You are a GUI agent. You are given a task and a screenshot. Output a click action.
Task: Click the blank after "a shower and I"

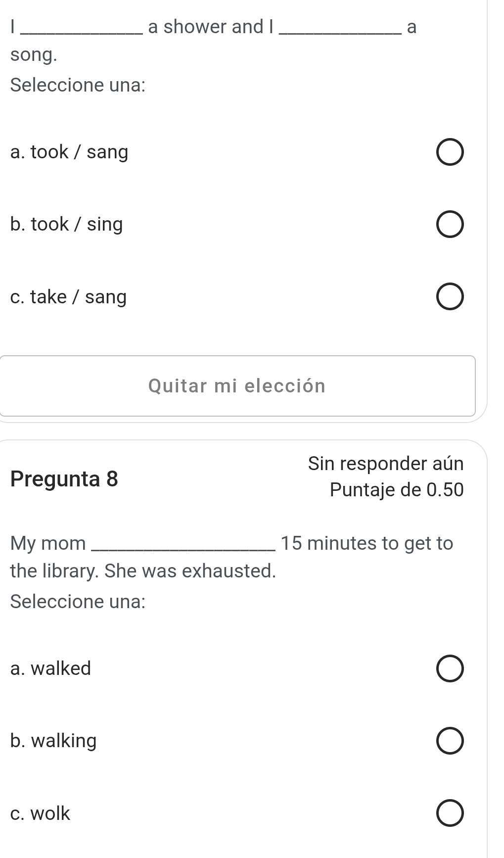(x=340, y=28)
